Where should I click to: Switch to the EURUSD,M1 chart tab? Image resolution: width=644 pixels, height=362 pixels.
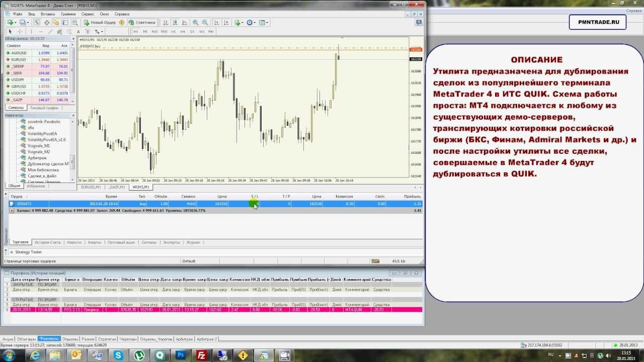coord(91,187)
